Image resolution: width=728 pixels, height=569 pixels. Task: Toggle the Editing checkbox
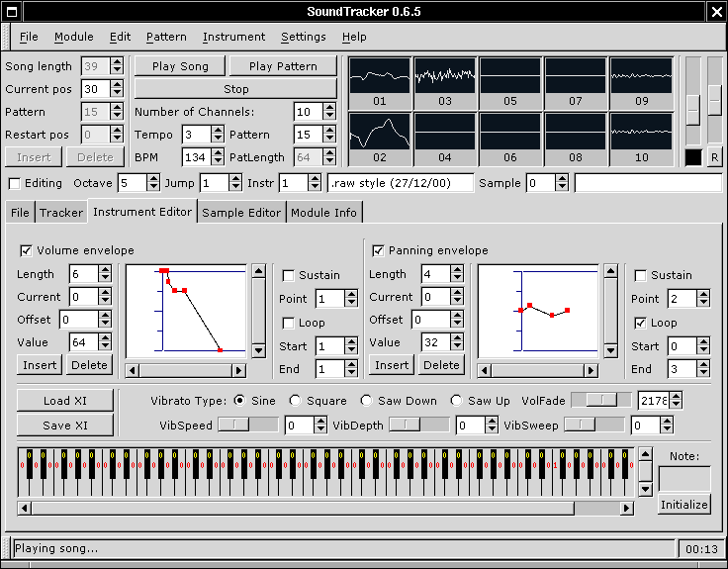click(14, 183)
